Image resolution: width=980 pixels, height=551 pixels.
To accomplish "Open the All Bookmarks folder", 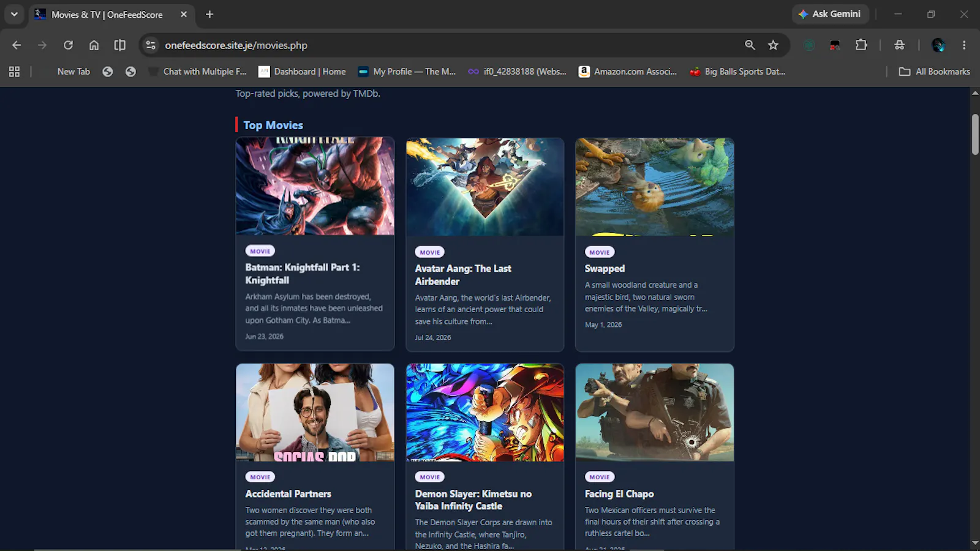I will point(934,72).
